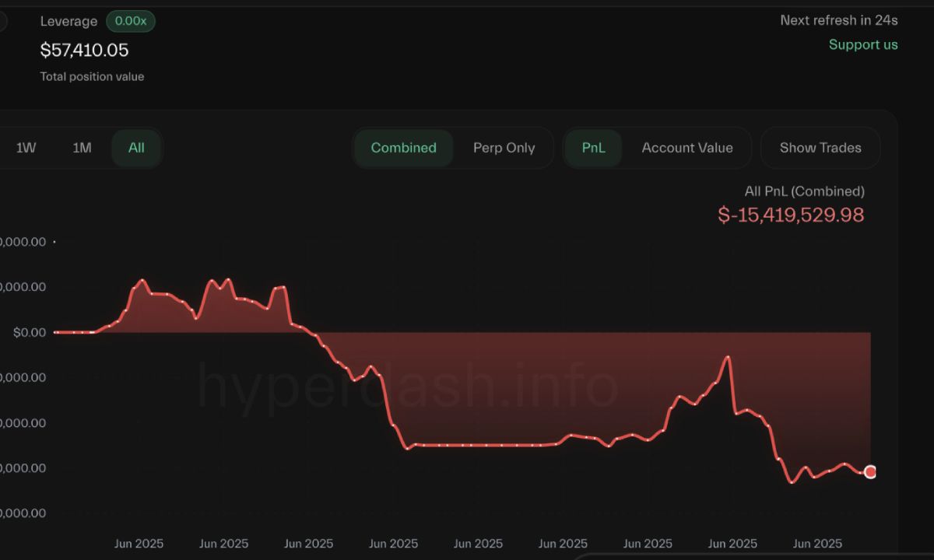
Task: Switch to Combined view
Action: 403,148
